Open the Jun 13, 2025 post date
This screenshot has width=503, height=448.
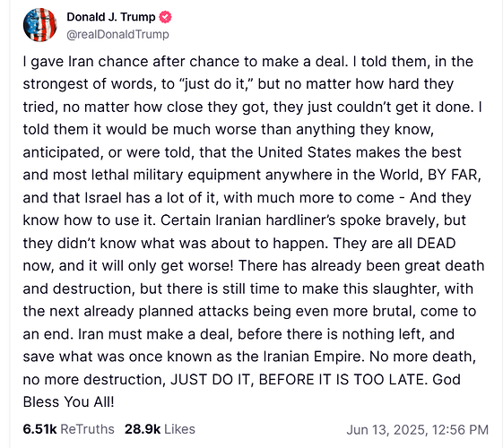coord(387,430)
